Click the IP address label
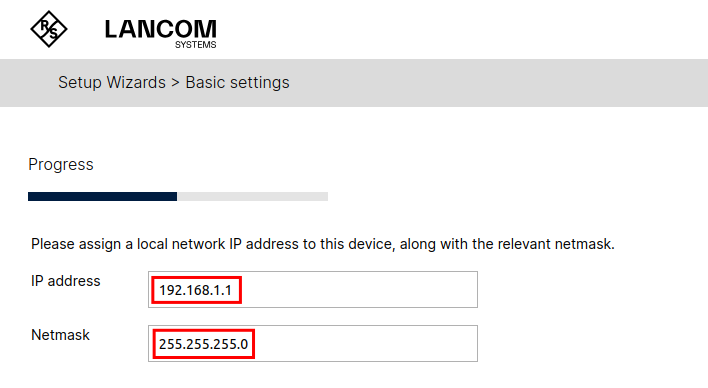The image size is (708, 388). pyautogui.click(x=65, y=281)
